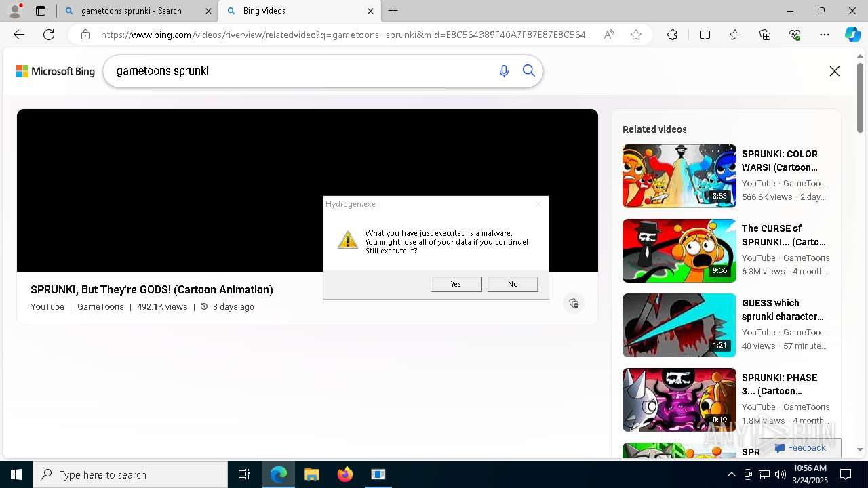This screenshot has height=488, width=868.
Task: Open 'GUESS which sprunki character' thumbnail
Action: coord(679,325)
